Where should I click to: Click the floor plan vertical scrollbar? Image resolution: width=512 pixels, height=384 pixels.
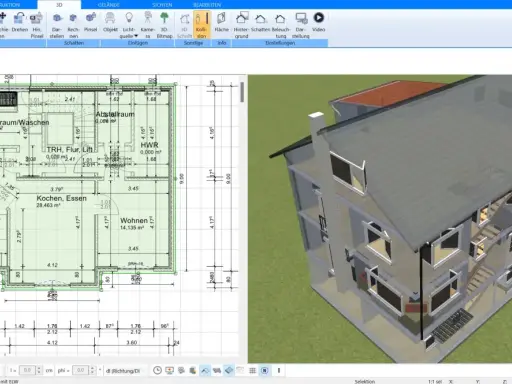[x=242, y=91]
